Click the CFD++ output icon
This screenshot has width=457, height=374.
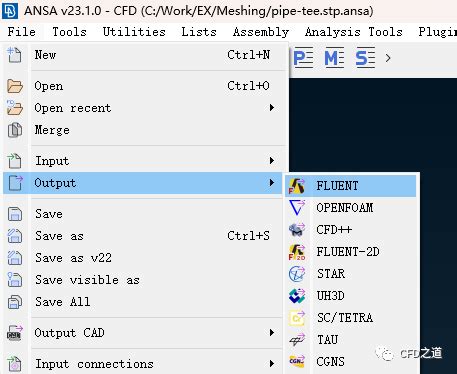(297, 230)
